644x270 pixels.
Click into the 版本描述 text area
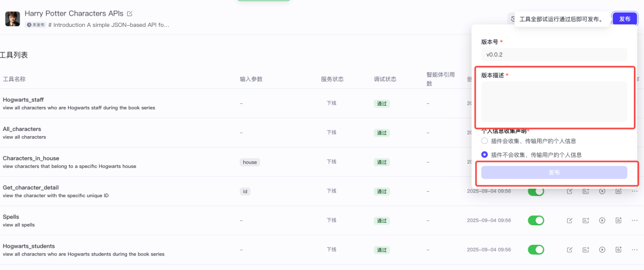(x=554, y=102)
